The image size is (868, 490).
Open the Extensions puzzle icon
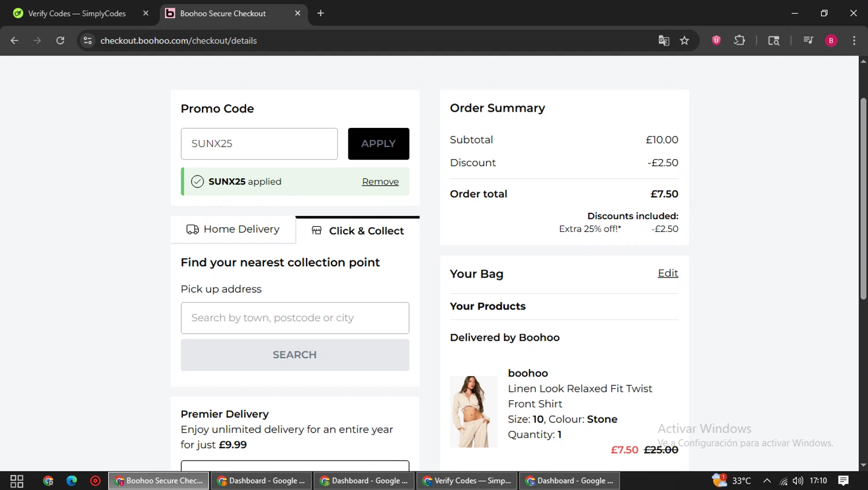tap(740, 40)
